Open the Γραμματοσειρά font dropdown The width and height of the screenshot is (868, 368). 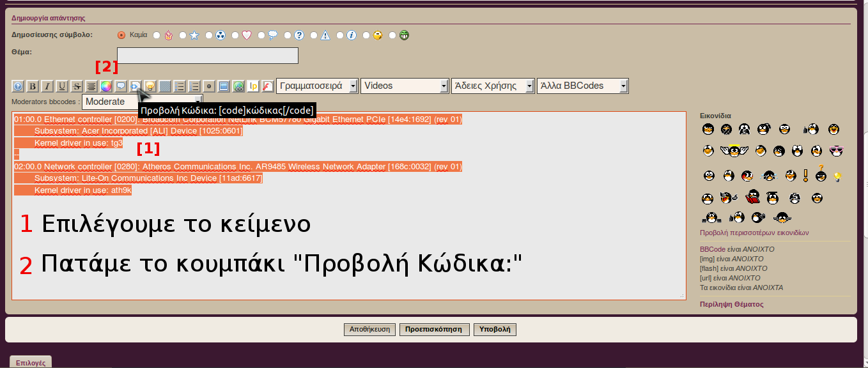pos(317,86)
